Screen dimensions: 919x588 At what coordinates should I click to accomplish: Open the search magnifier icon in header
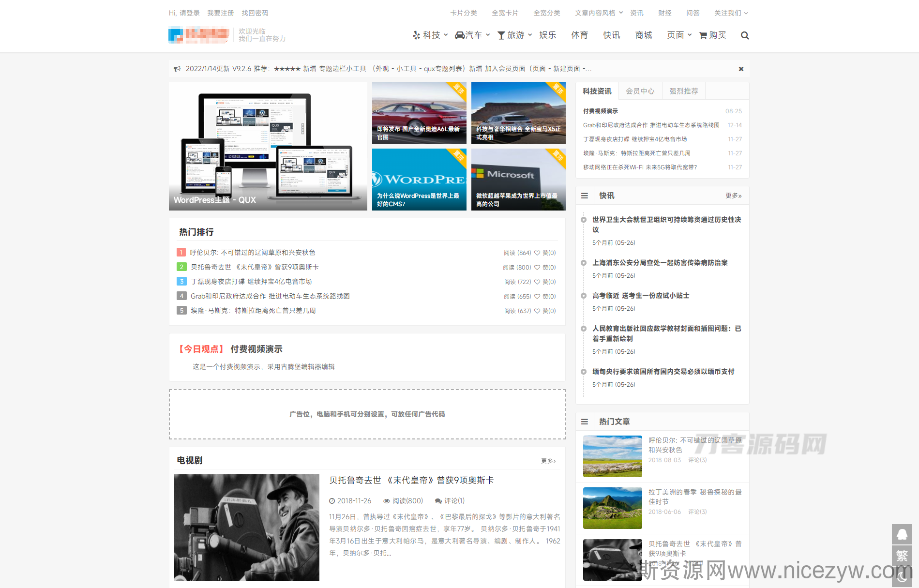tap(745, 35)
